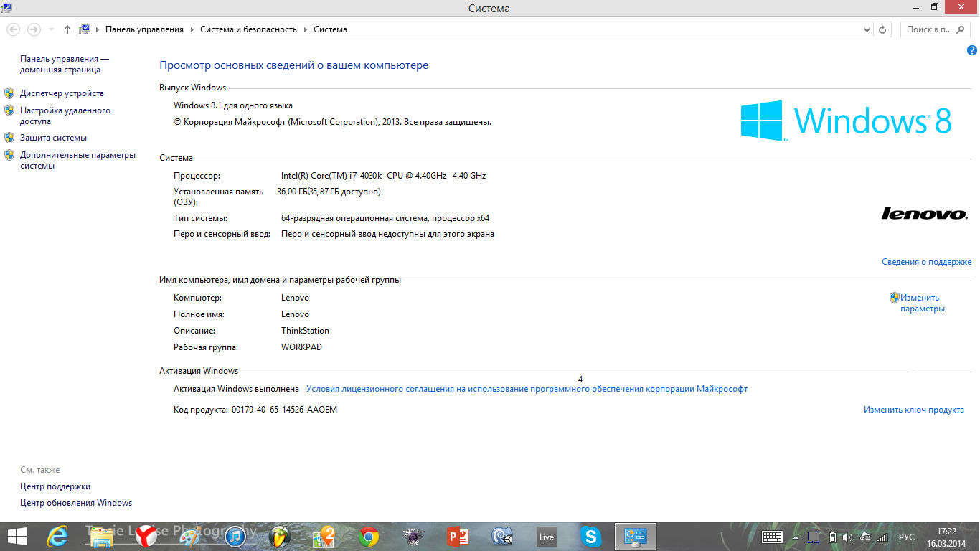The image size is (980, 551).
Task: Go up one level with the up arrow
Action: coord(67,29)
